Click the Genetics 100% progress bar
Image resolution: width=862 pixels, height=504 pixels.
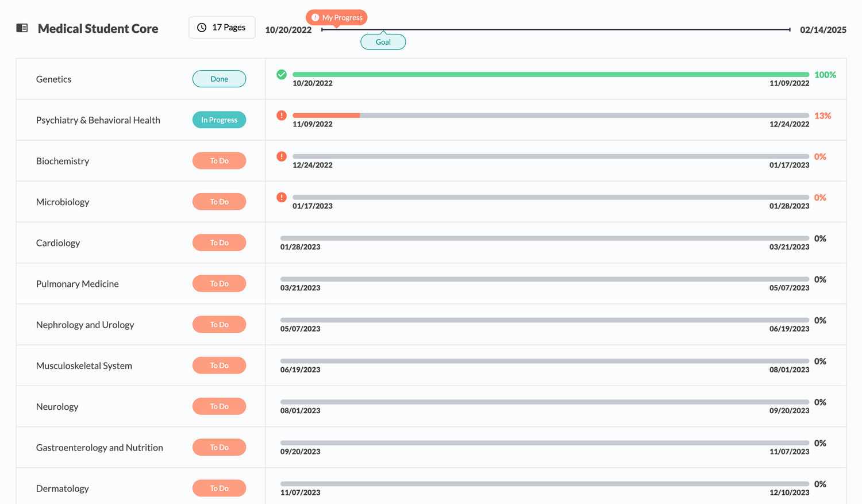pyautogui.click(x=551, y=75)
